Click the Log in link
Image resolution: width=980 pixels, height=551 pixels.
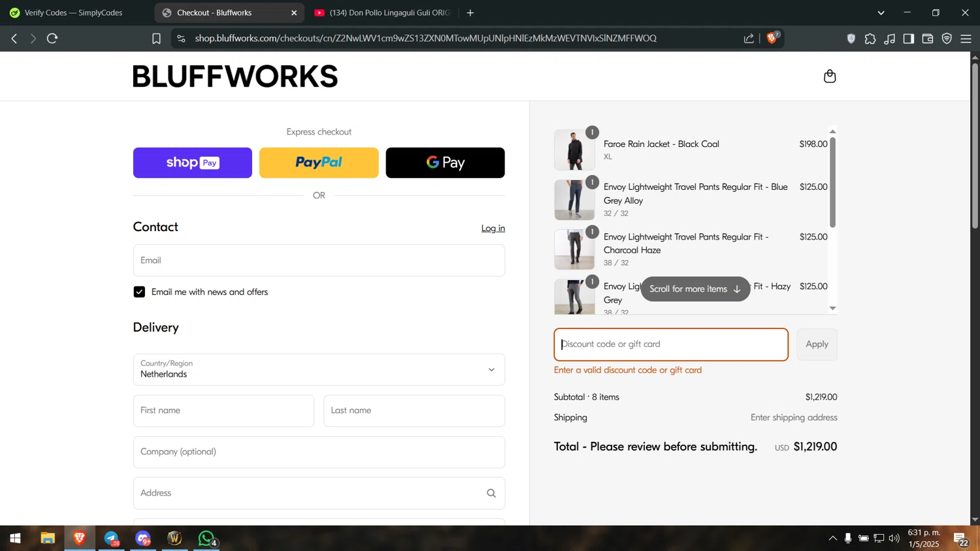(493, 228)
